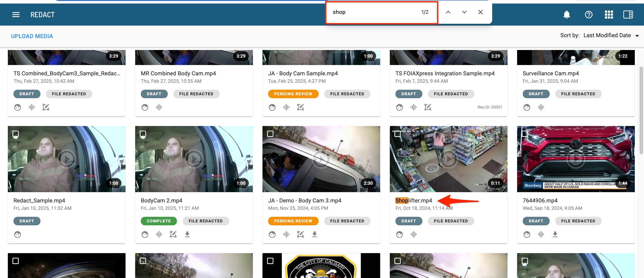Select the Redact_Sample.mp4 checkbox
The height and width of the screenshot is (278, 644).
pos(15,134)
